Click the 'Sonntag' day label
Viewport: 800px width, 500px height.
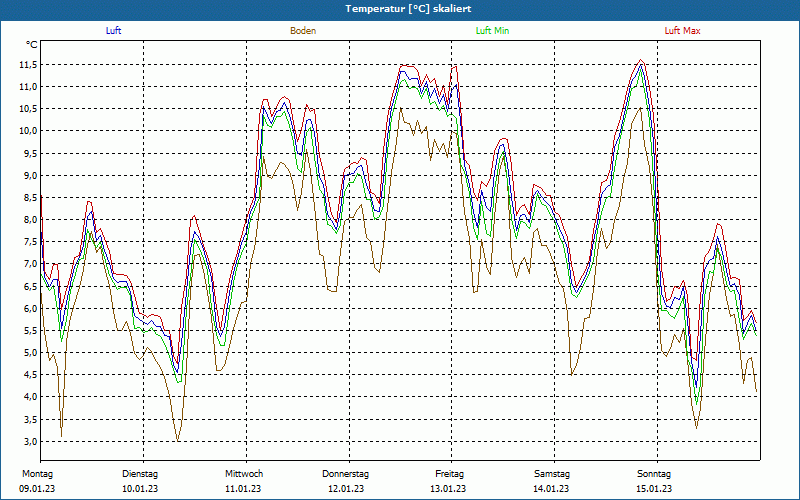[x=654, y=474]
